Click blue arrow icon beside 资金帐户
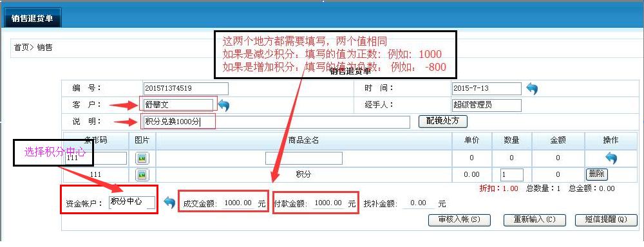This screenshot has height=247, width=644. [x=169, y=202]
